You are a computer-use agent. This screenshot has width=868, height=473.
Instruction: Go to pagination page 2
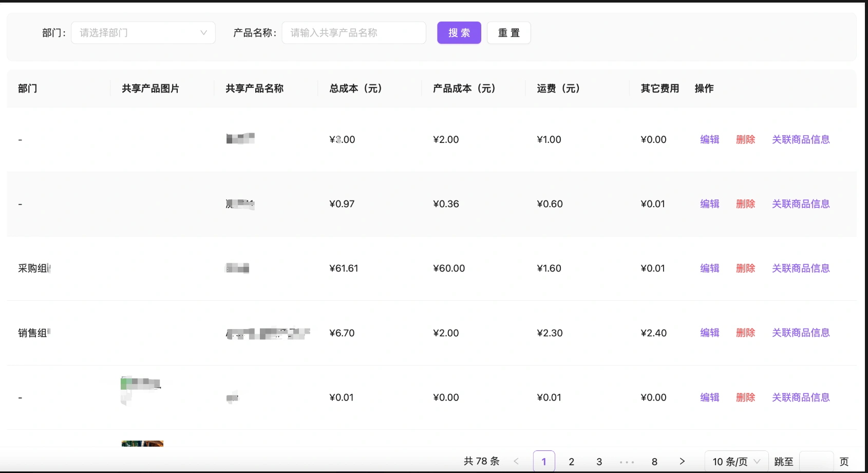(x=572, y=462)
